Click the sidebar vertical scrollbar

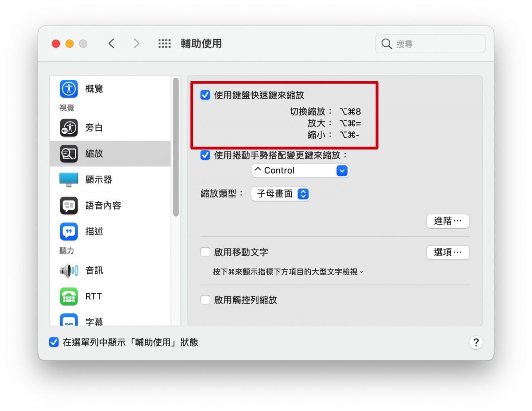pos(176,147)
